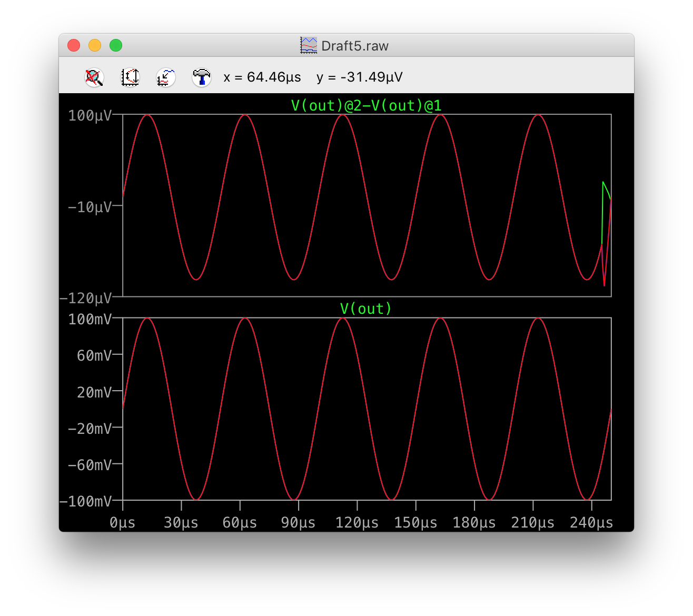Click the autorange vertical axis icon
Screen dimensions: 693x616
130,77
